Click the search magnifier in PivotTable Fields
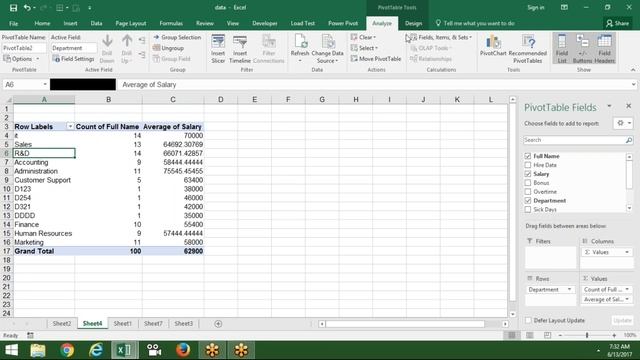The image size is (640, 360). tap(629, 140)
